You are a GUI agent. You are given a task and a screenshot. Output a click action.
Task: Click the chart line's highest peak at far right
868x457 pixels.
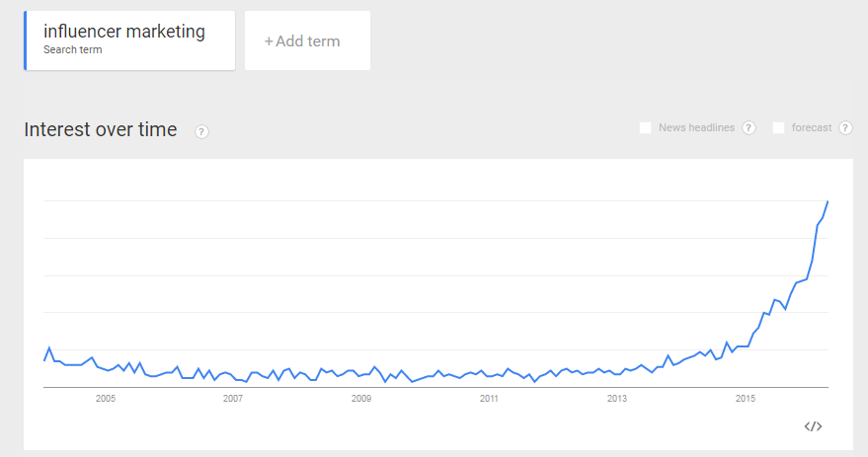pyautogui.click(x=828, y=201)
